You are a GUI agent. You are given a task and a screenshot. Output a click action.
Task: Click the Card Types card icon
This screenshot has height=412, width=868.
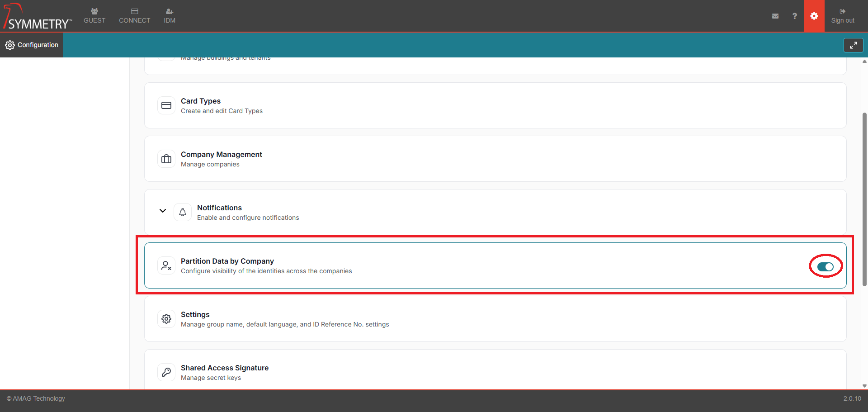point(166,105)
